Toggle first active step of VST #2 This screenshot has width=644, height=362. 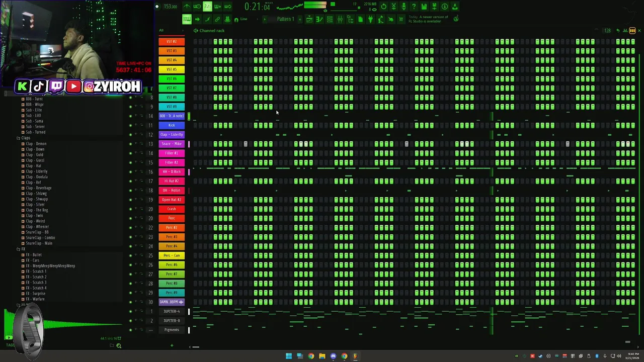pos(216,42)
